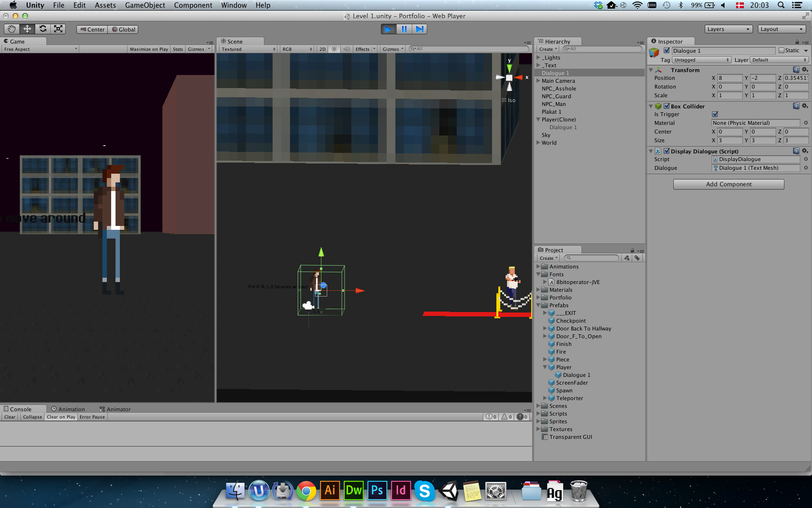Select the Move tool in toolbar

[27, 29]
